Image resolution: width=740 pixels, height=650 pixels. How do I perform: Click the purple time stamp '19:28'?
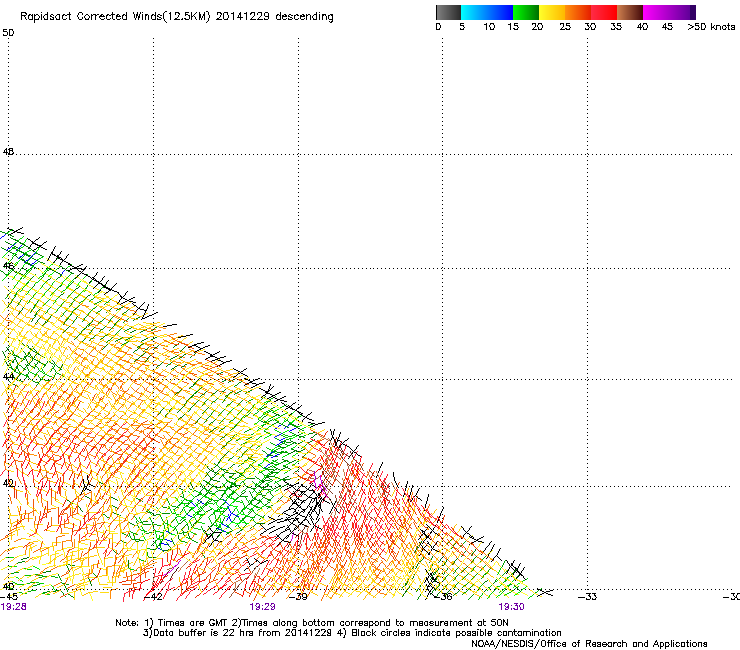(14, 607)
